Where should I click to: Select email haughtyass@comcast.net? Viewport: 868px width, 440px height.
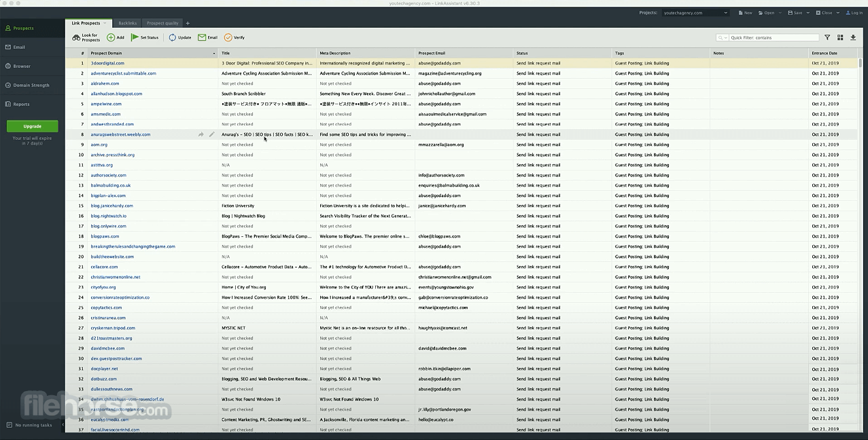pyautogui.click(x=443, y=328)
